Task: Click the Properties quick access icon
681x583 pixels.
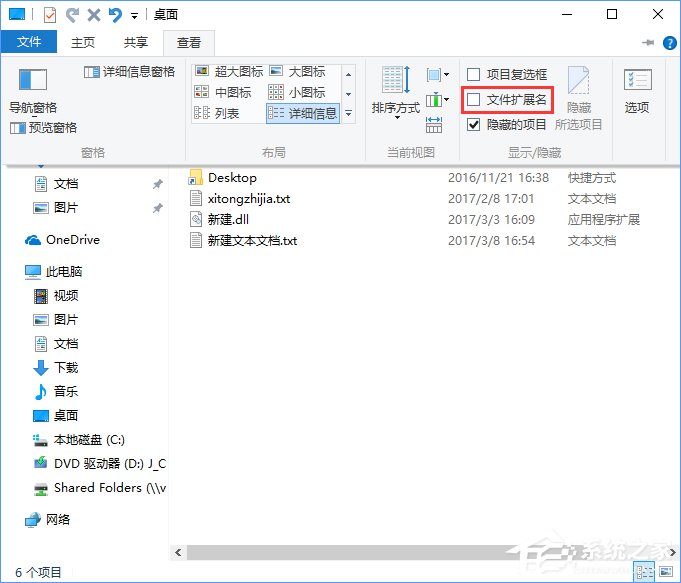Action: point(50,15)
